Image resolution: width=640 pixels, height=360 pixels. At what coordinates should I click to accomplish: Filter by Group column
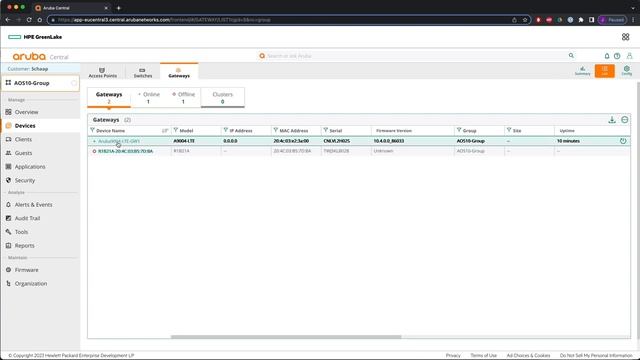pyautogui.click(x=459, y=130)
